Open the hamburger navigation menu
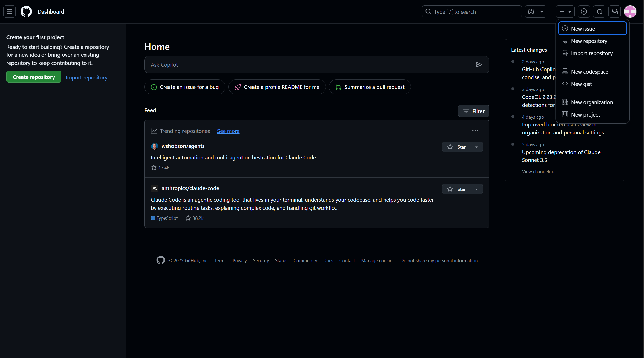The image size is (644, 358). click(x=9, y=11)
